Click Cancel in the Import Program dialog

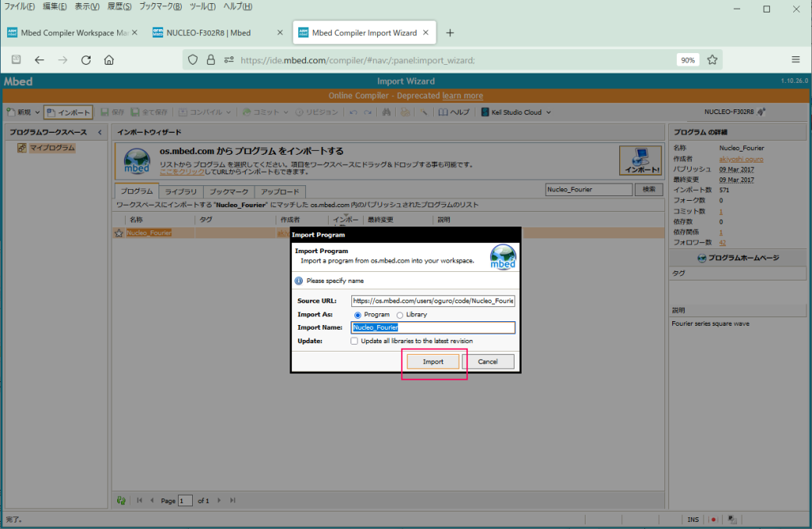coord(488,362)
